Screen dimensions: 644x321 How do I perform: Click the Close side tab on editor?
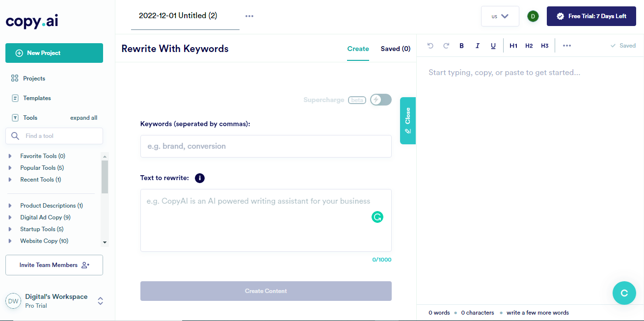pos(408,121)
